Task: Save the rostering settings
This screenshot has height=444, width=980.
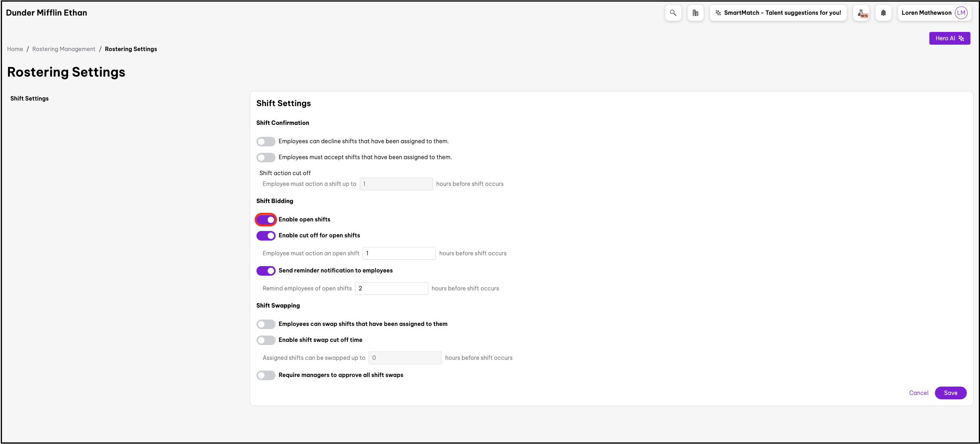Action: [x=950, y=393]
